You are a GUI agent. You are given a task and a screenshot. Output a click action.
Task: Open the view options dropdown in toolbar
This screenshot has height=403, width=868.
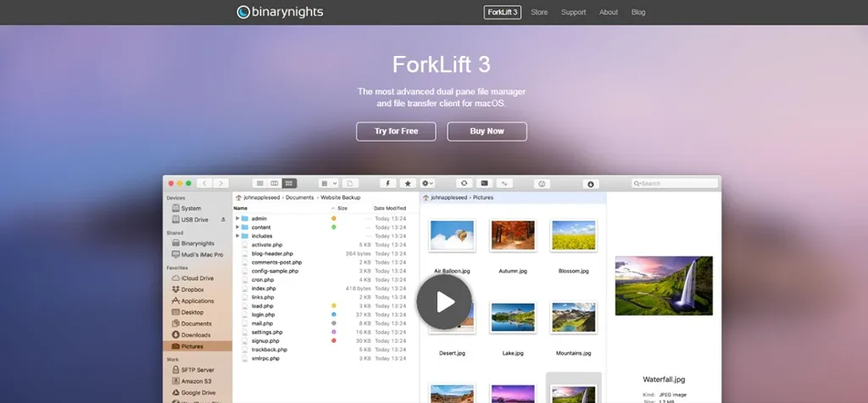(x=328, y=183)
